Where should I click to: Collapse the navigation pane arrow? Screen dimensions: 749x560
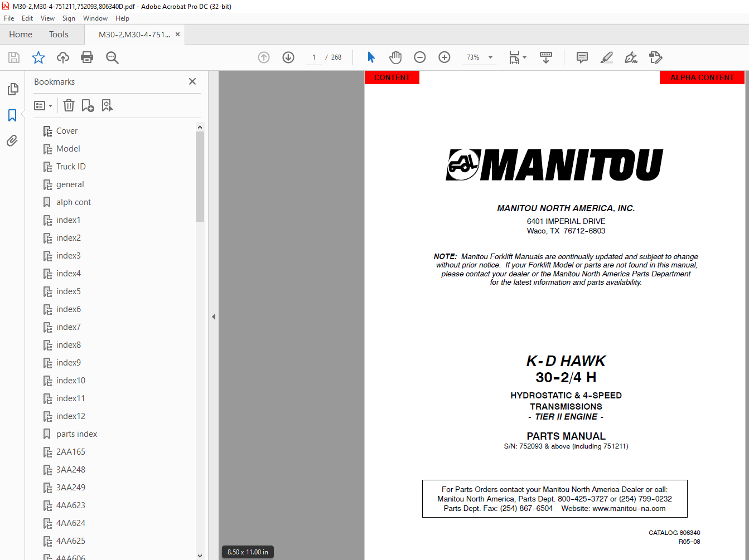[214, 316]
